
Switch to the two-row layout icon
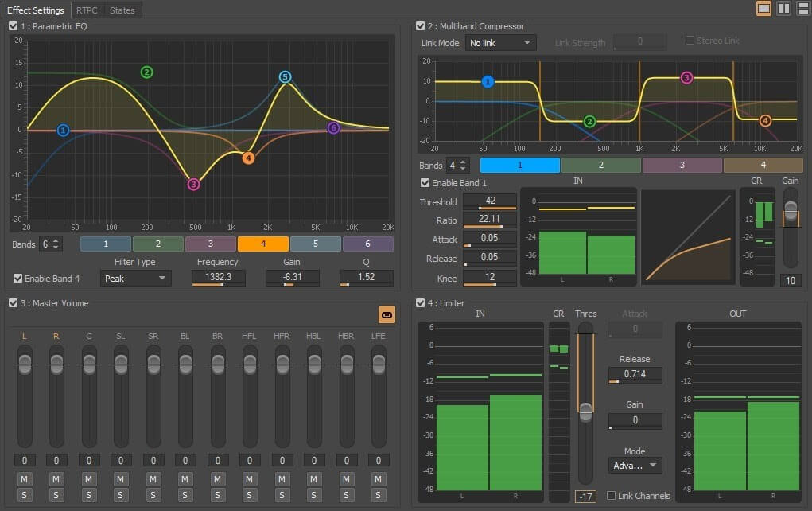pos(803,8)
